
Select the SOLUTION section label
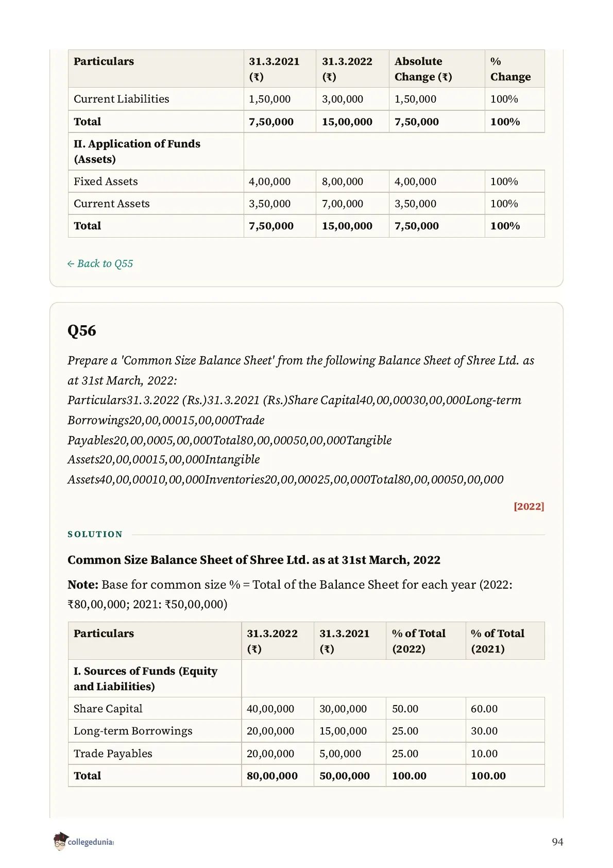pos(95,534)
